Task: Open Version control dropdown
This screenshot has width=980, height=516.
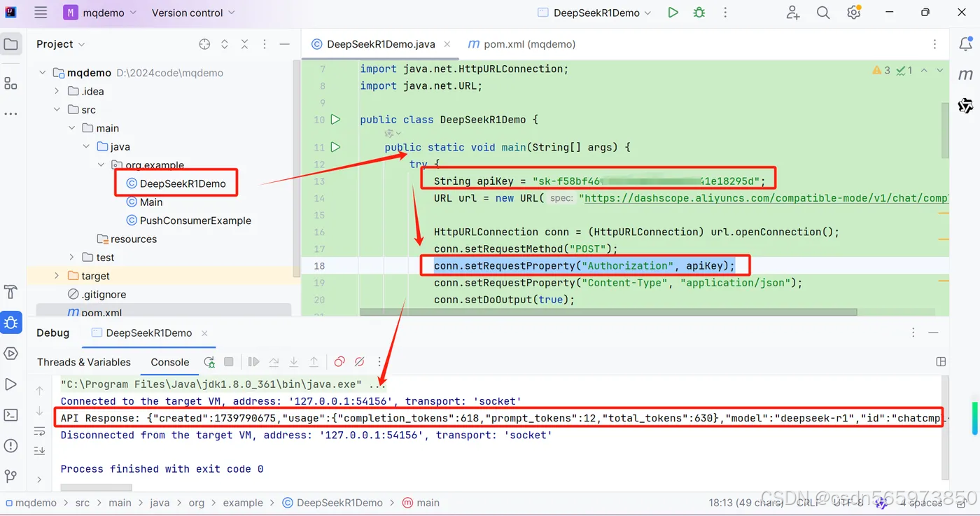Action: pyautogui.click(x=193, y=13)
